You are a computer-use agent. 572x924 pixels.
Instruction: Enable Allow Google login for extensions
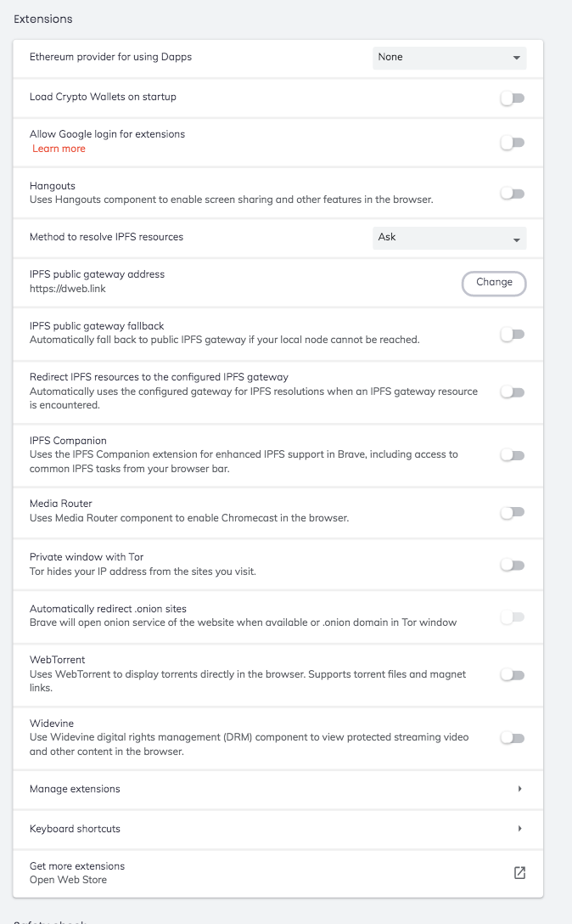(512, 142)
